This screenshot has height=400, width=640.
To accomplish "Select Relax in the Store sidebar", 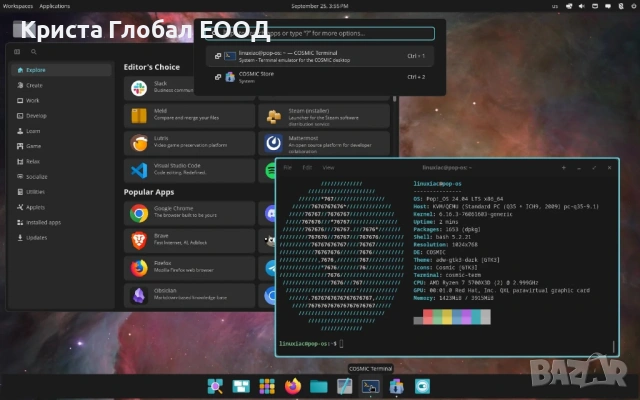I will point(61,161).
